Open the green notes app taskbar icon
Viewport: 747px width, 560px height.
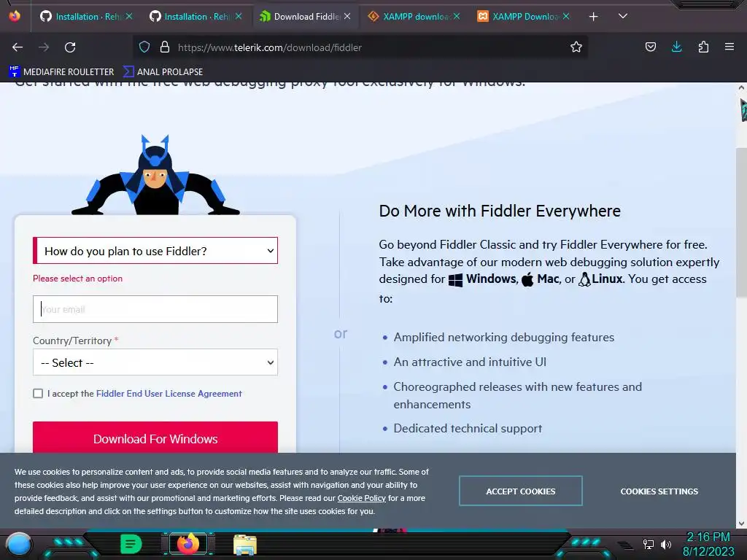[131, 544]
